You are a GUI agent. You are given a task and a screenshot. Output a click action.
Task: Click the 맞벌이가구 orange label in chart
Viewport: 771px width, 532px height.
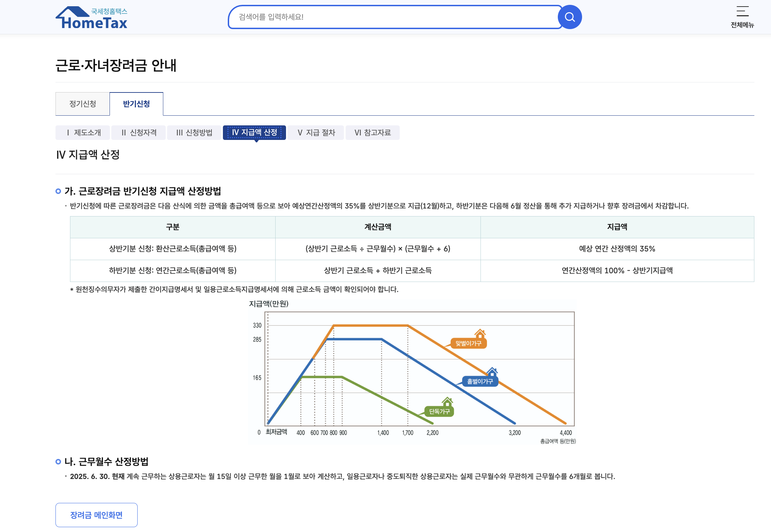tap(468, 343)
